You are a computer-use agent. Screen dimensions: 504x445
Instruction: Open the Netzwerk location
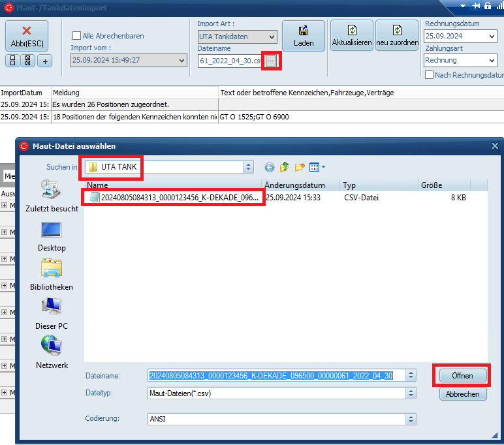pyautogui.click(x=51, y=351)
